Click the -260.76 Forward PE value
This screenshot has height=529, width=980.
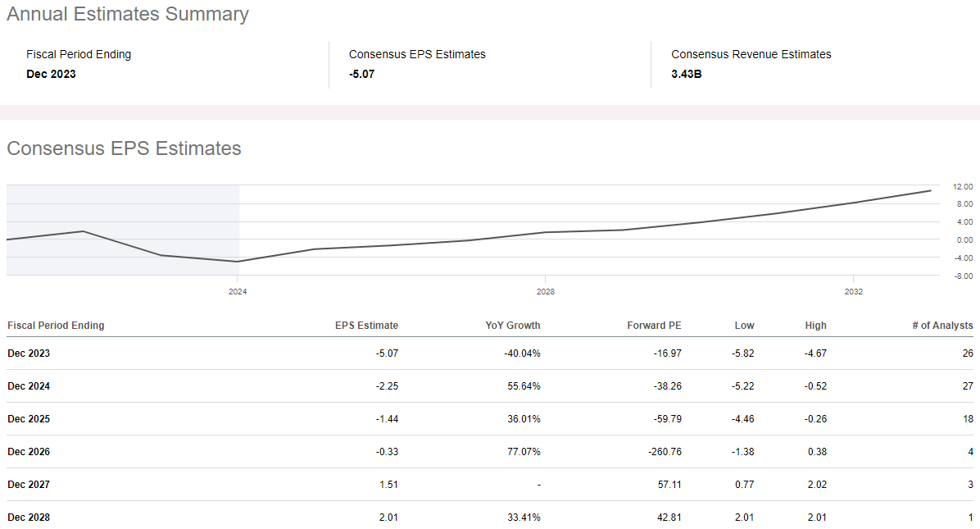point(664,452)
